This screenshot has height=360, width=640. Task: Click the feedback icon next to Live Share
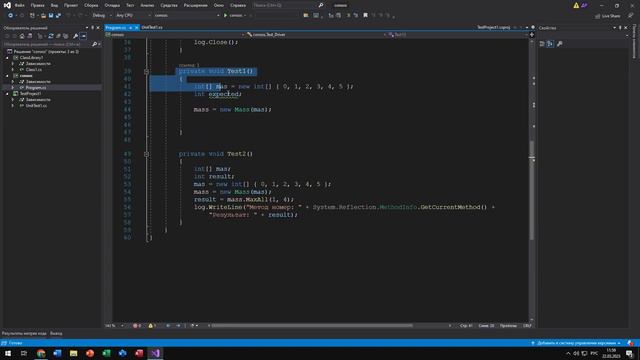(x=630, y=16)
